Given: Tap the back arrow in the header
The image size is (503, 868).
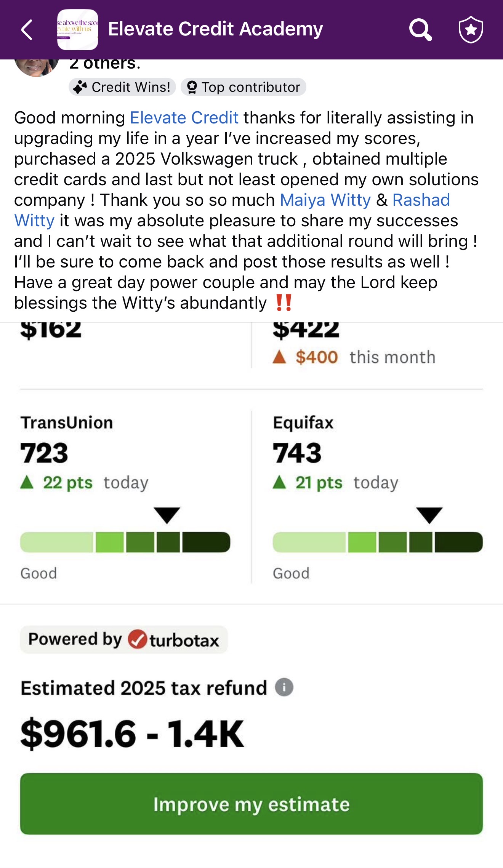Looking at the screenshot, I should pos(27,30).
